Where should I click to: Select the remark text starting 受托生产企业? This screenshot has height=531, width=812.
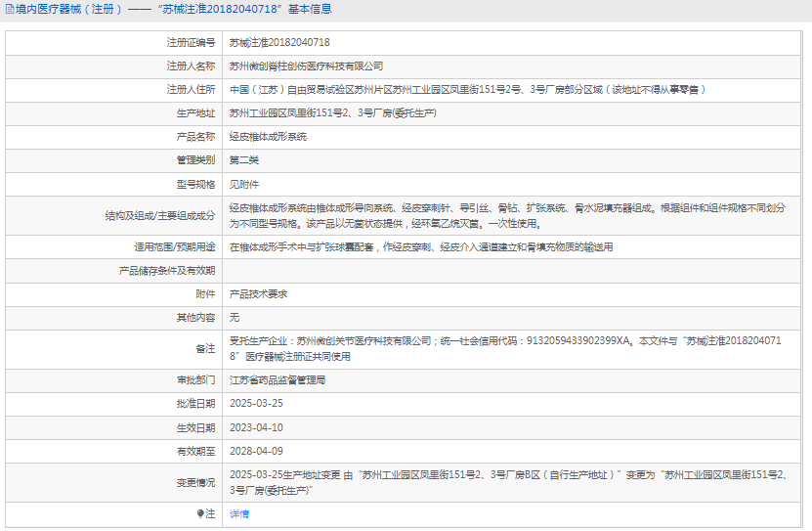point(505,349)
